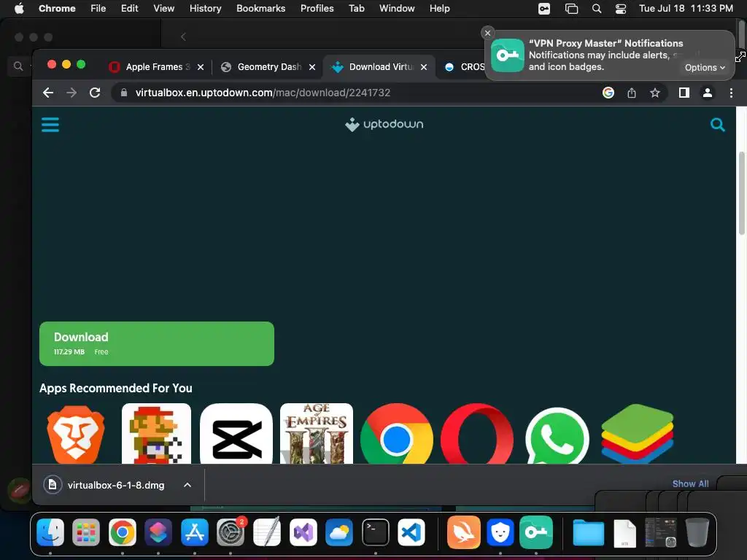Open the Edit menu
Viewport: 747px width, 560px height.
130,9
